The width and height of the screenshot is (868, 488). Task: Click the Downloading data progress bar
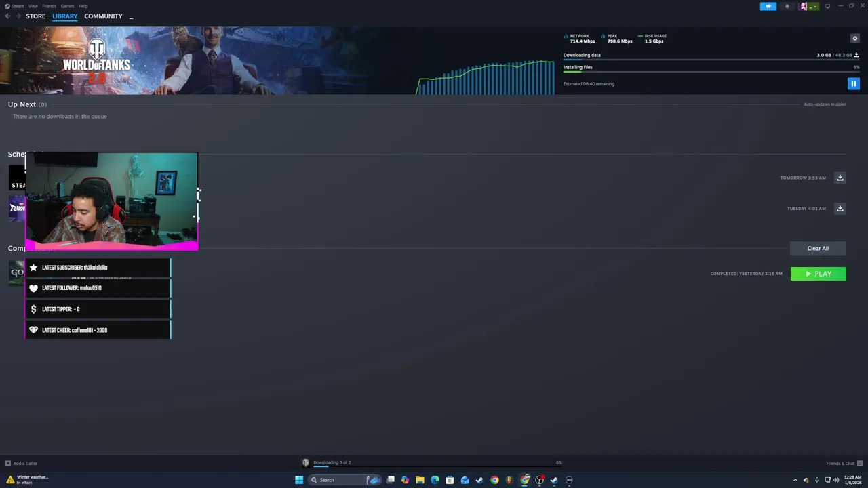coord(711,60)
